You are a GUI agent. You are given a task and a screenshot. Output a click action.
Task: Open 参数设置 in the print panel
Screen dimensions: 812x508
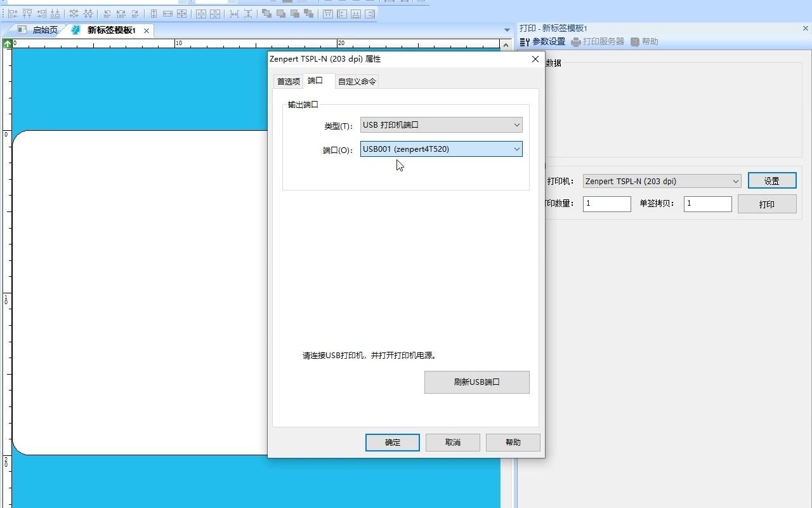(x=542, y=41)
